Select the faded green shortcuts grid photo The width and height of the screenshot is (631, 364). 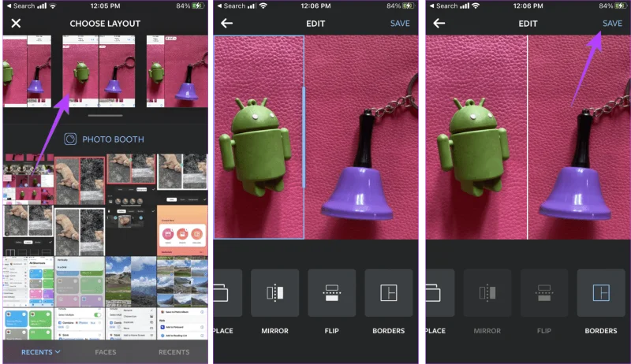point(80,281)
